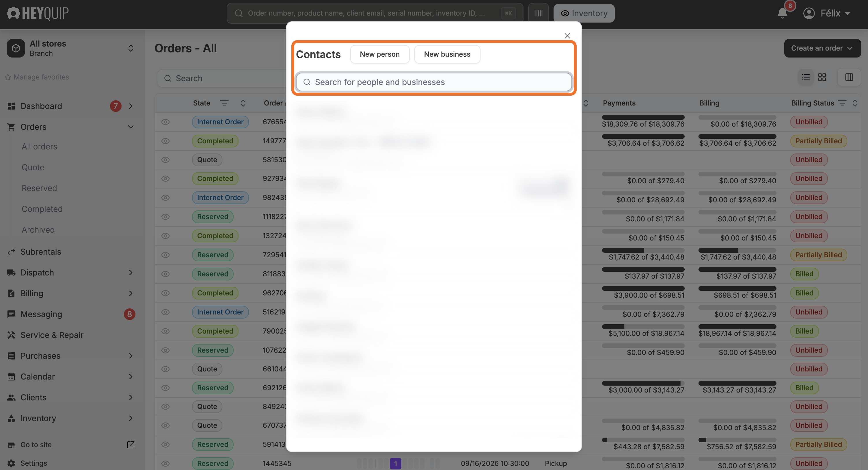Screen dimensions: 868x470
Task: Open the All stores branch selector
Action: tap(70, 48)
